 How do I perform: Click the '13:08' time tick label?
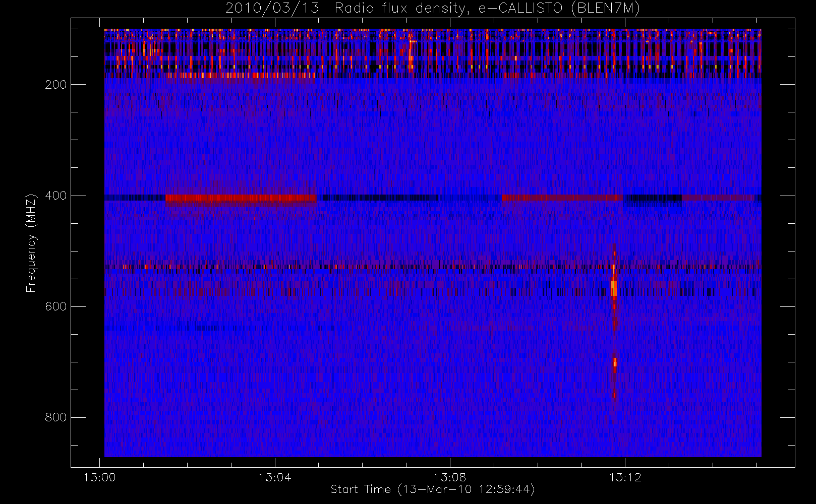click(x=450, y=477)
